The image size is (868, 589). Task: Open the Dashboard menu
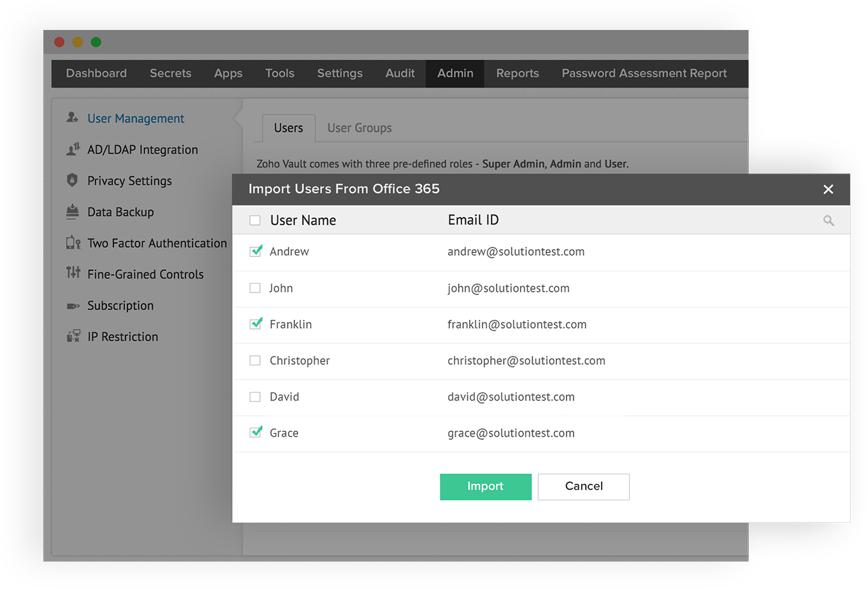point(96,73)
